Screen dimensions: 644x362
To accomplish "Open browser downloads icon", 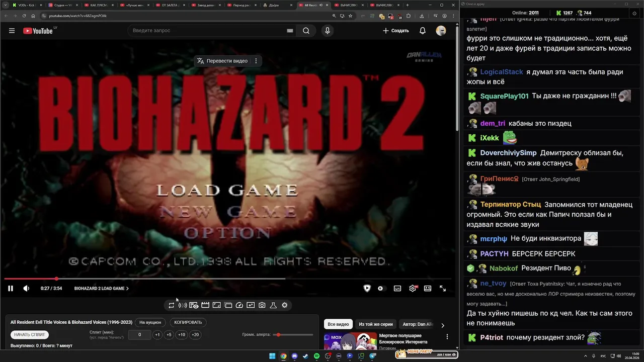I will pyautogui.click(x=422, y=16).
